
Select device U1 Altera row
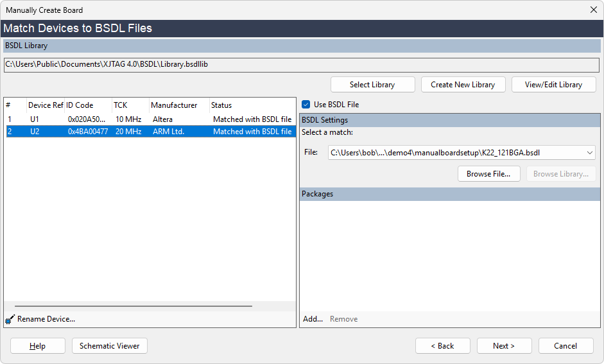tap(149, 119)
